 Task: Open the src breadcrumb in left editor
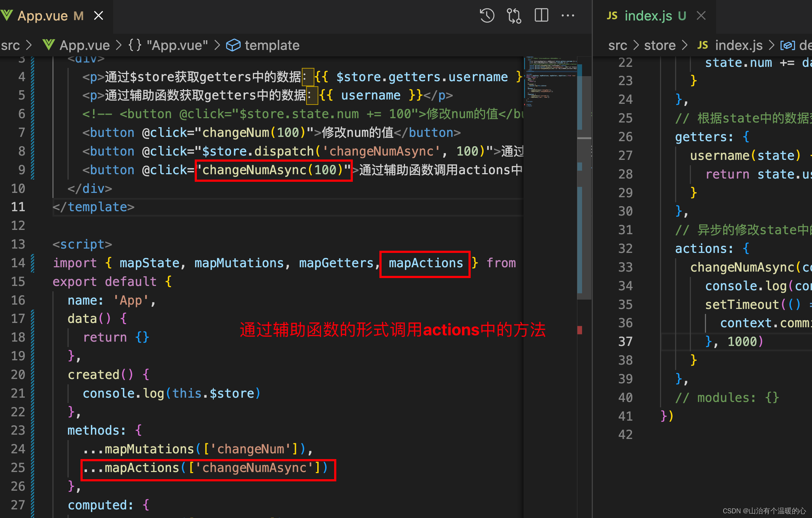(10, 45)
